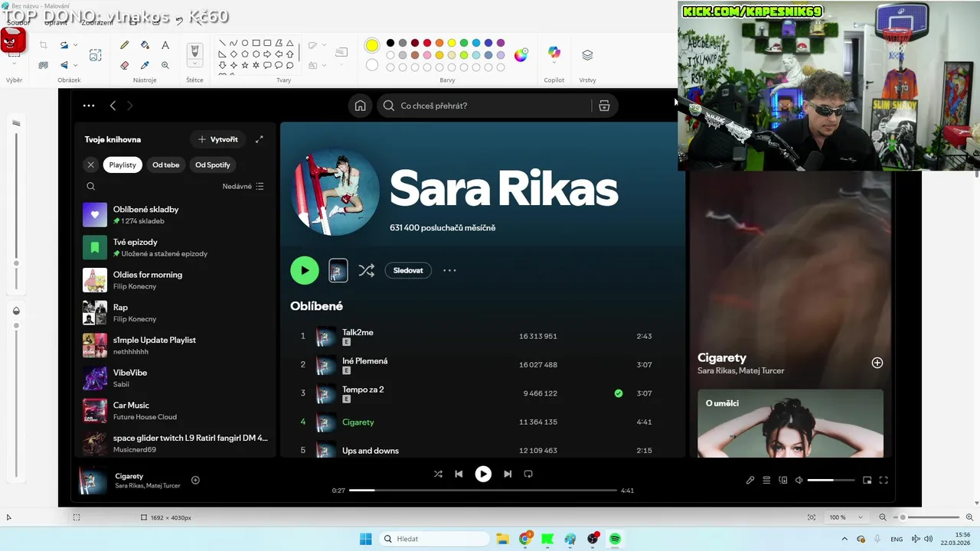Open File Explorer from the taskbar
This screenshot has width=980, height=551.
[x=502, y=539]
